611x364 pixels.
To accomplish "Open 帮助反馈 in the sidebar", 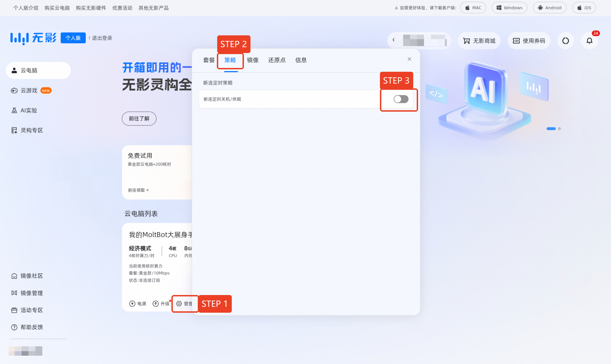I will pyautogui.click(x=27, y=327).
